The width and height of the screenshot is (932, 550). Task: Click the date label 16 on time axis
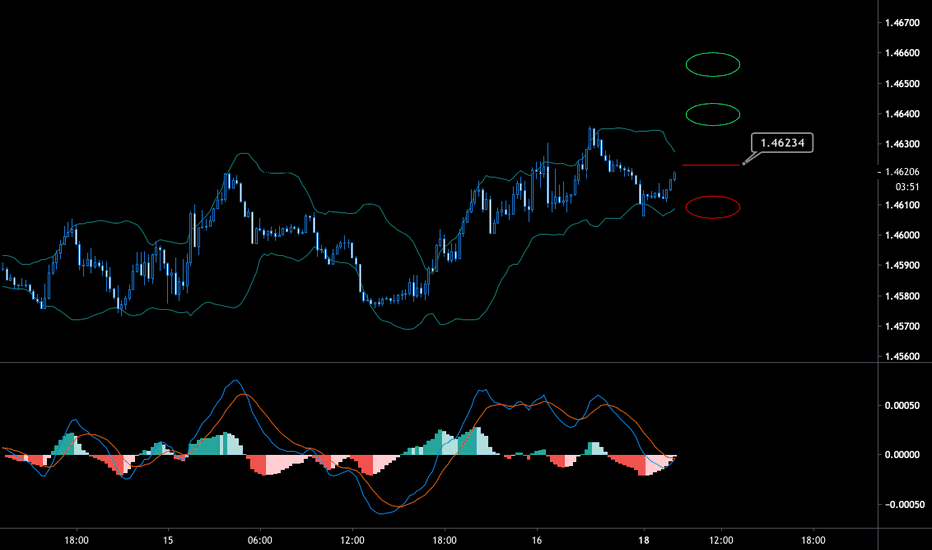tap(537, 540)
